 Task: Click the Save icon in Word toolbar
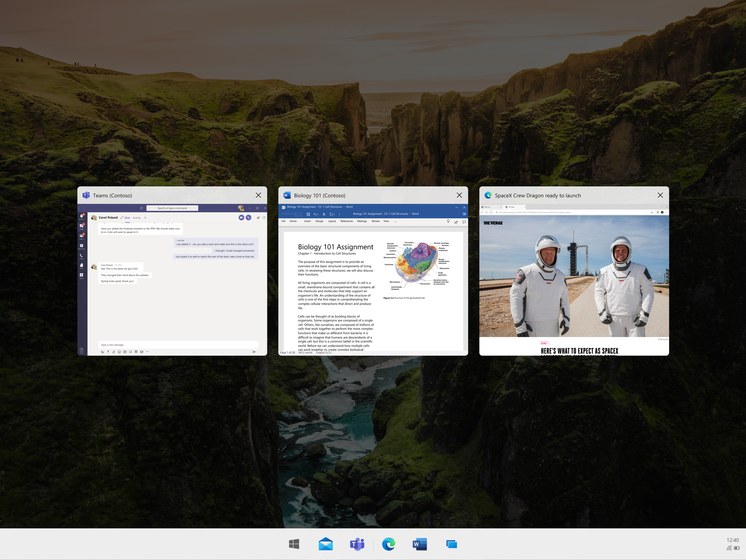pyautogui.click(x=308, y=214)
